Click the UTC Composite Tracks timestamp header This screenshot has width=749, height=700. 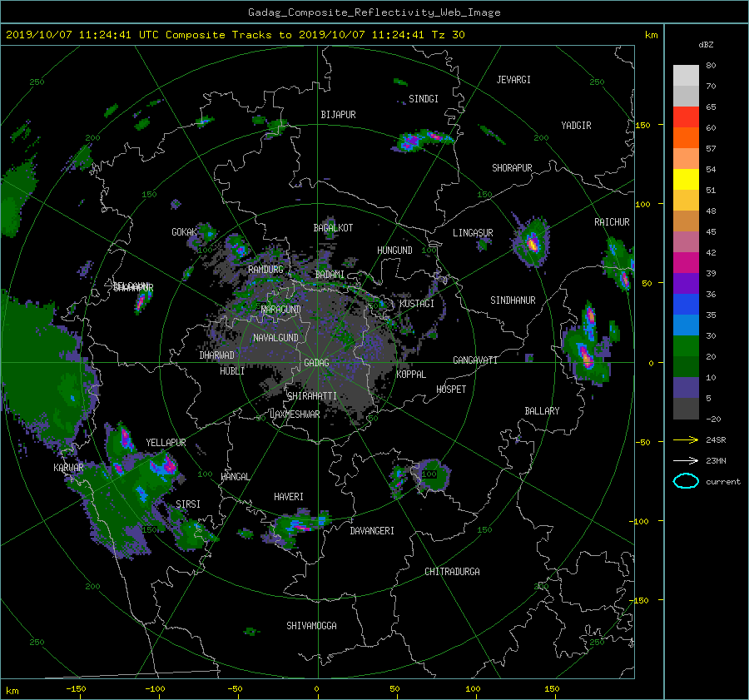click(235, 35)
